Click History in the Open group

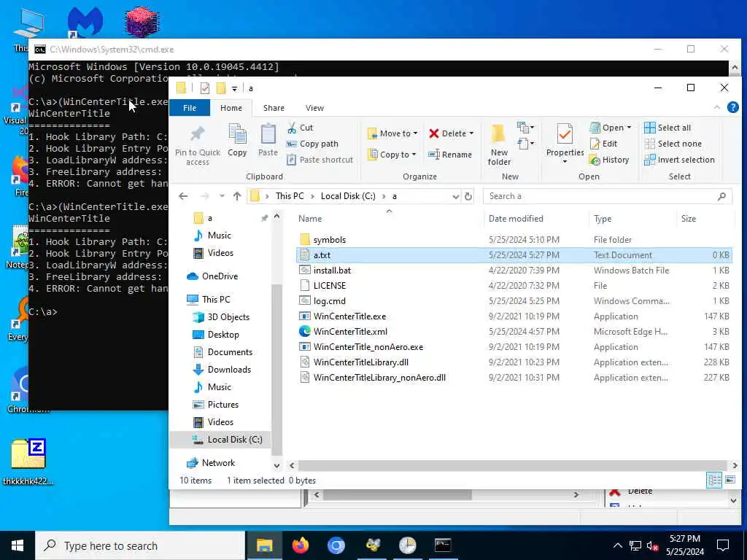tap(609, 160)
